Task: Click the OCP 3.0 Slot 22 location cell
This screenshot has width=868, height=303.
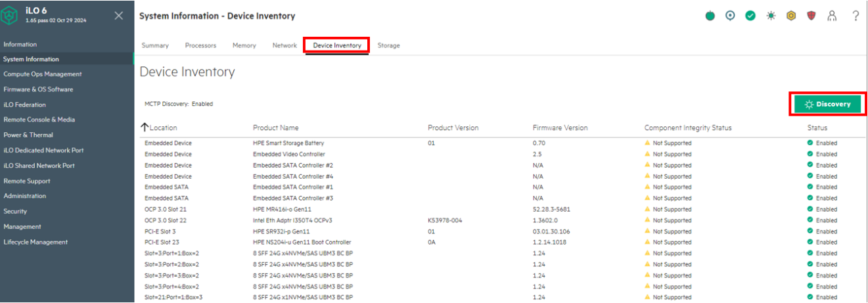Action: point(166,220)
